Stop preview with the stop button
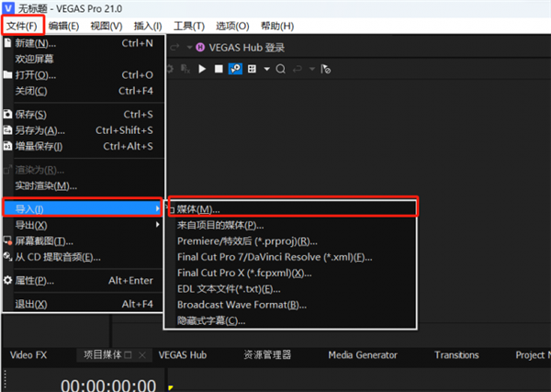The image size is (551, 392). pos(219,69)
